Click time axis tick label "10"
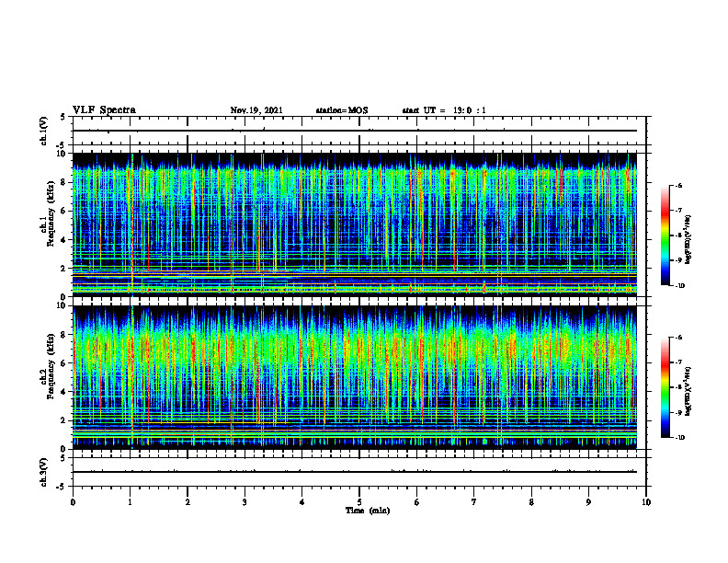 (646, 502)
